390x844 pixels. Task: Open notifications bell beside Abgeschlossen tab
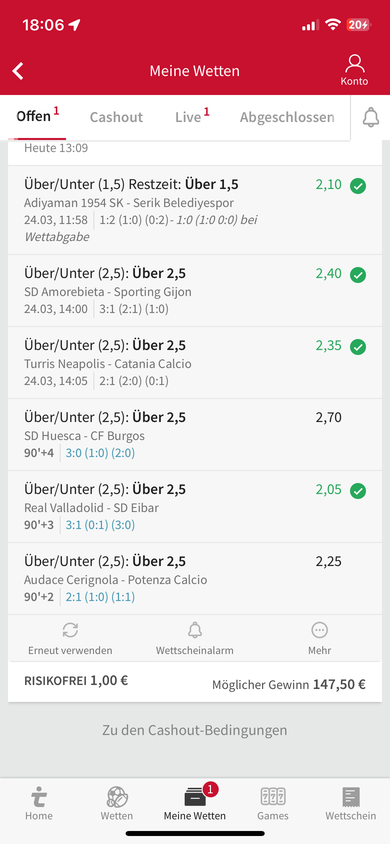(371, 117)
